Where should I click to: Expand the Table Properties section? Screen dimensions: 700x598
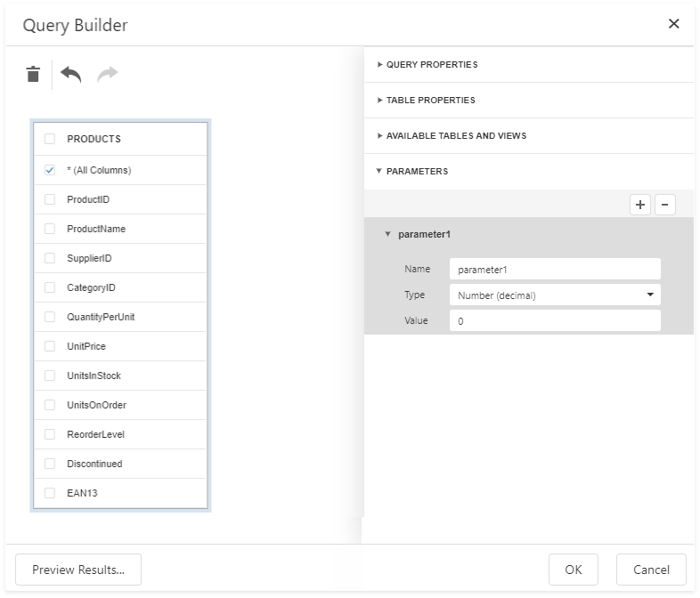coord(430,101)
